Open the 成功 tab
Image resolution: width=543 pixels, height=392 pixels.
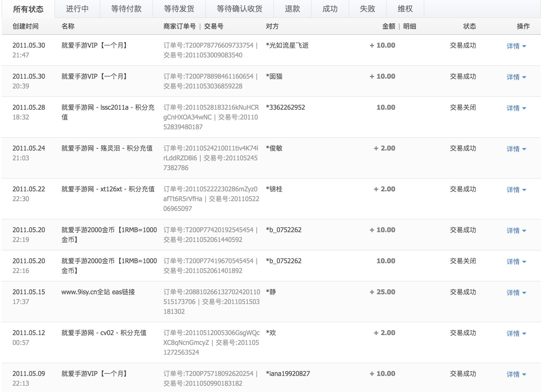click(330, 9)
